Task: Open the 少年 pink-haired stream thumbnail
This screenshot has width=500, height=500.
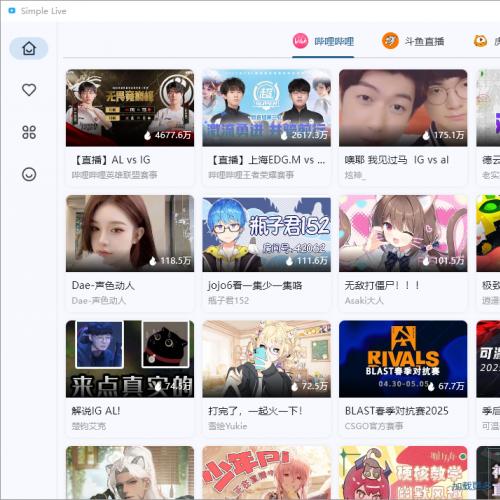Action: 266,473
